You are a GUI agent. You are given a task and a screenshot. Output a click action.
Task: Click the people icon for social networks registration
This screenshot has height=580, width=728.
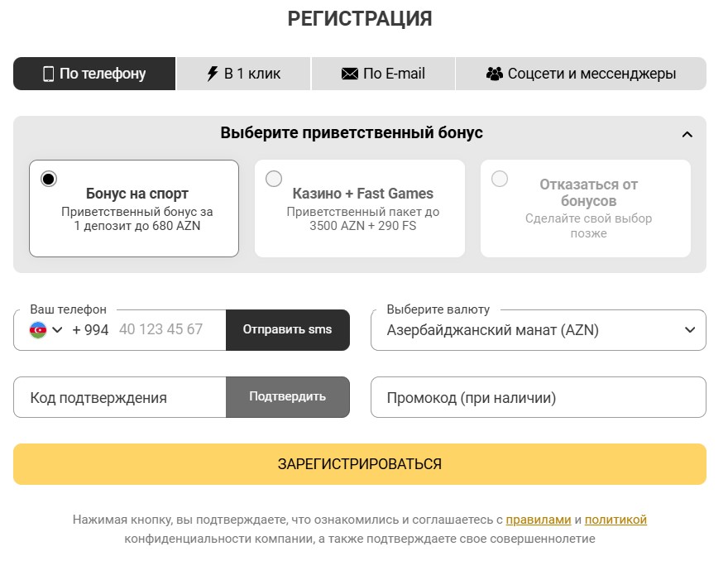[x=496, y=73]
